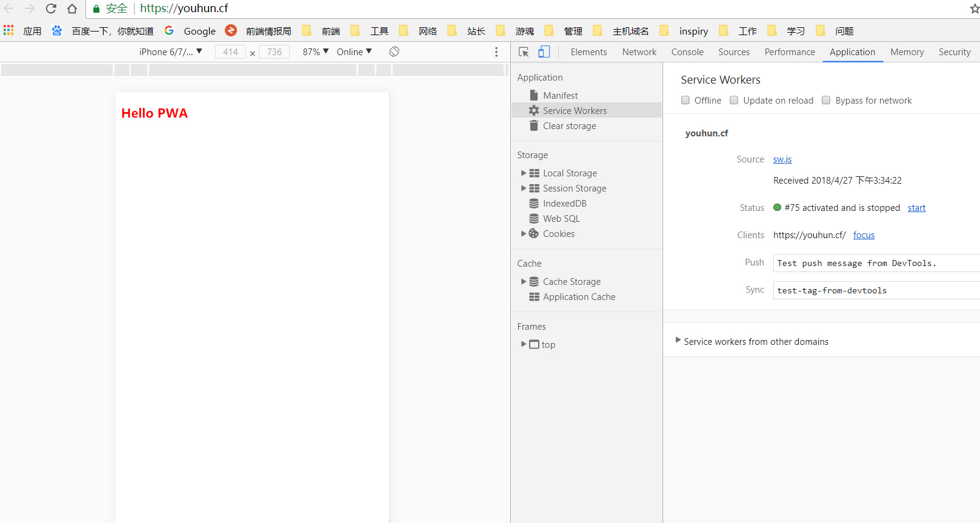Open the sw.js source link
The width and height of the screenshot is (980, 523).
(x=782, y=159)
